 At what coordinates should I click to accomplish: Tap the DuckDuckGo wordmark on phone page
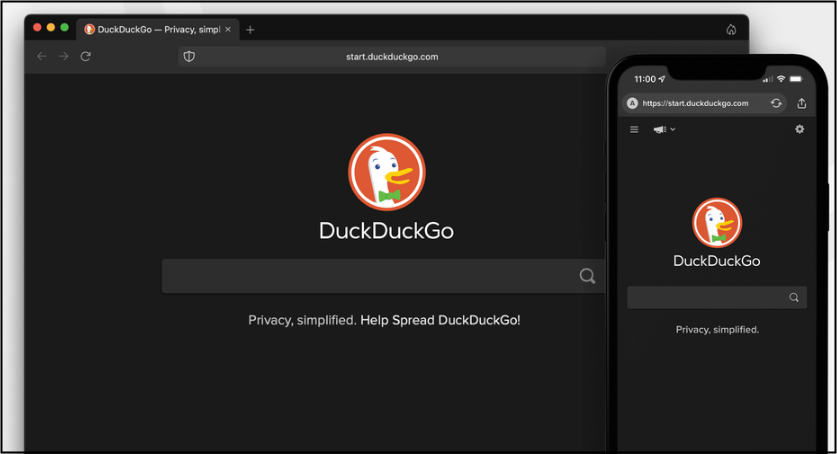coord(717,261)
